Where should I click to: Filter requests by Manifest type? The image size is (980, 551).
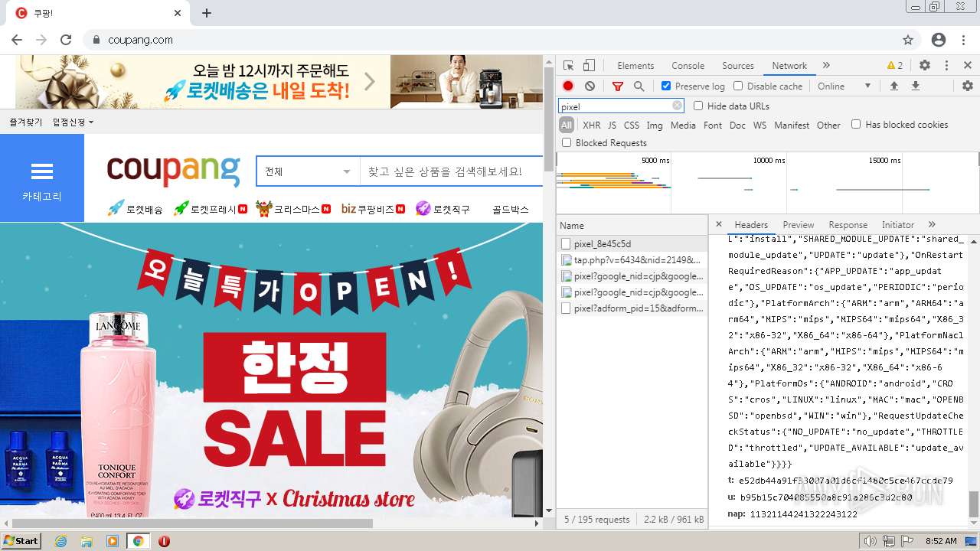coord(792,126)
